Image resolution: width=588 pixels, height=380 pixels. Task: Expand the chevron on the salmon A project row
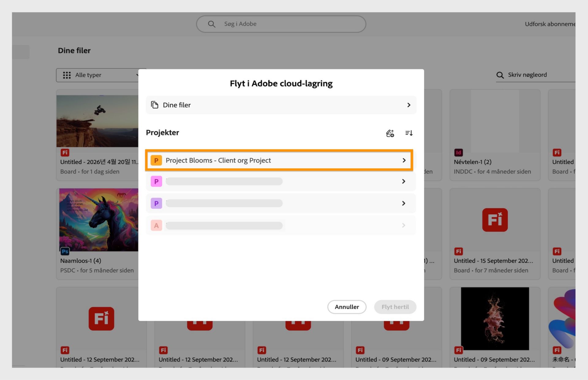click(x=404, y=226)
